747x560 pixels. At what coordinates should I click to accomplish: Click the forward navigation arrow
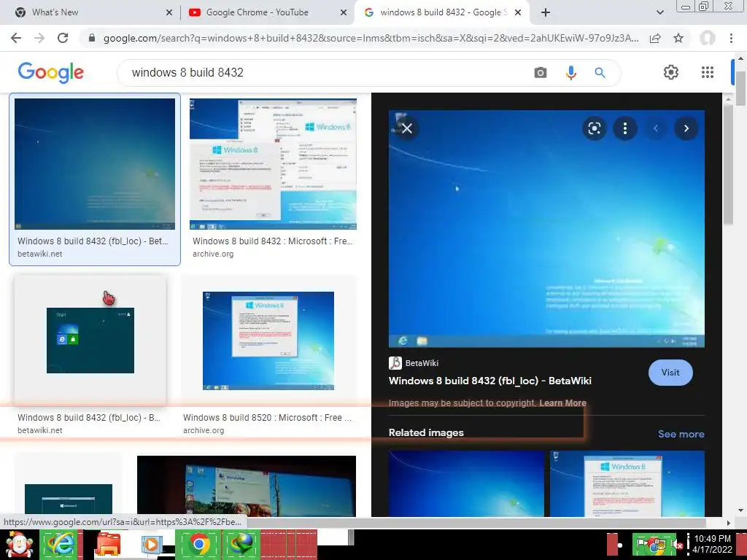coord(39,38)
